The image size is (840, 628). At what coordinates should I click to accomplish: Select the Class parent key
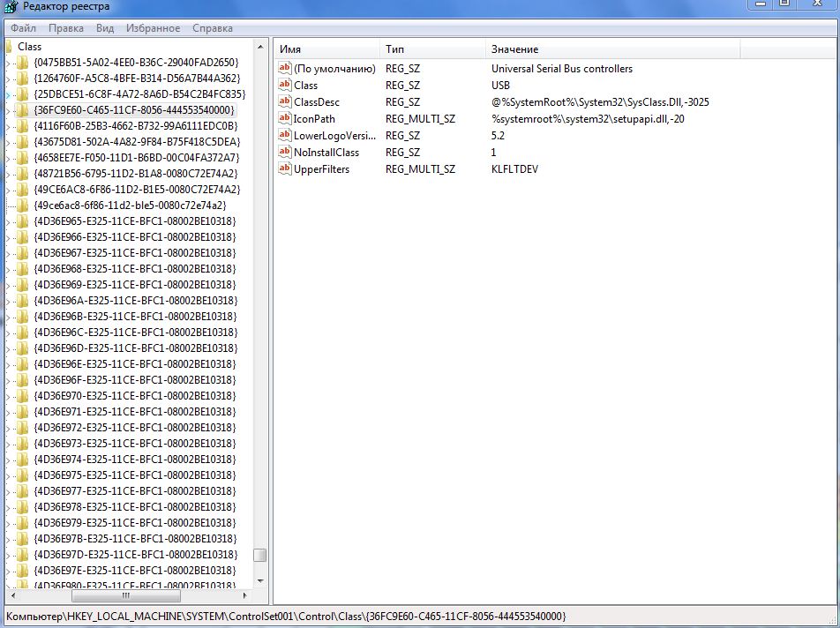tap(29, 47)
